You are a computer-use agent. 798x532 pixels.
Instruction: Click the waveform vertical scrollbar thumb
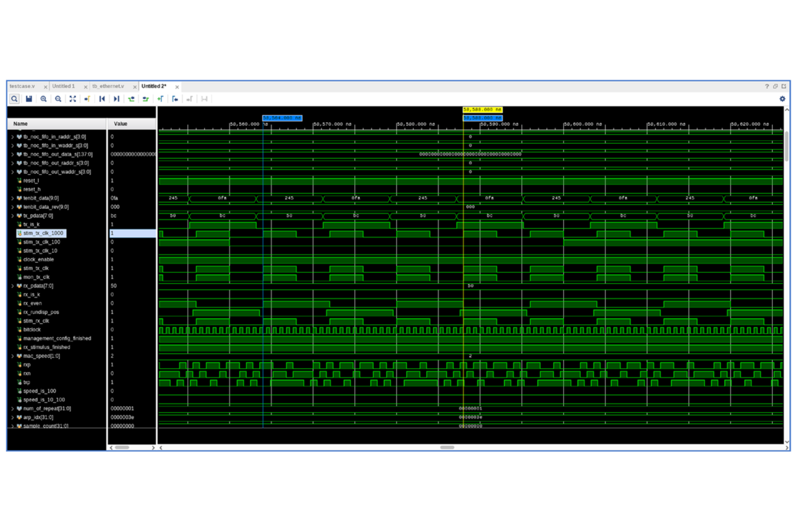(786, 146)
